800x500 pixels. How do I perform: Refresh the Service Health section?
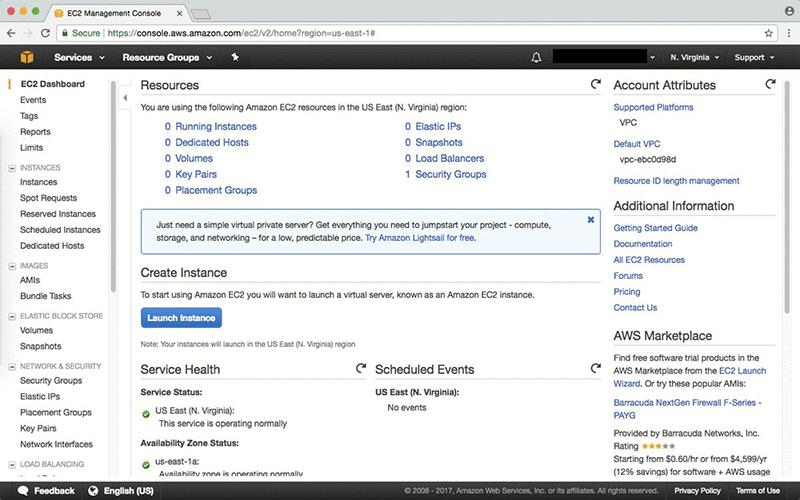(361, 368)
